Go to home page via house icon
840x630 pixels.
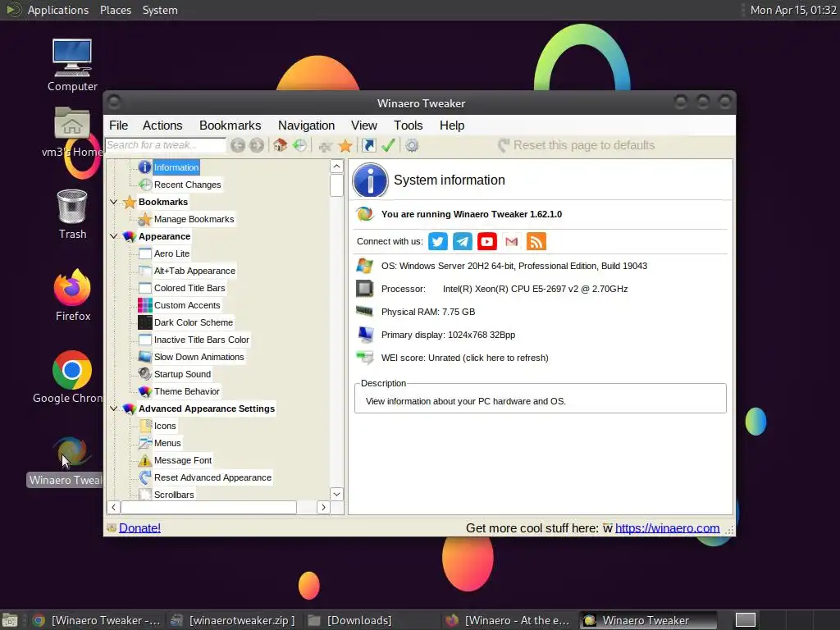pyautogui.click(x=281, y=145)
